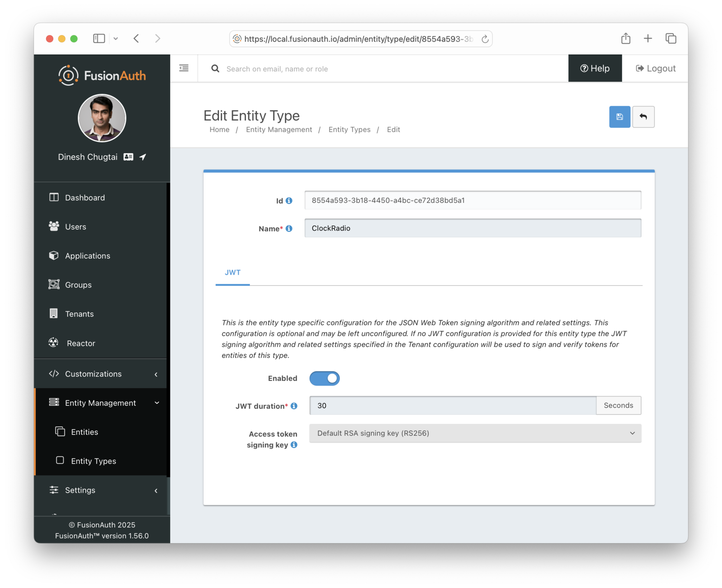This screenshot has height=588, width=722.
Task: Collapse sidebar using the menu toggle icon
Action: pos(184,68)
